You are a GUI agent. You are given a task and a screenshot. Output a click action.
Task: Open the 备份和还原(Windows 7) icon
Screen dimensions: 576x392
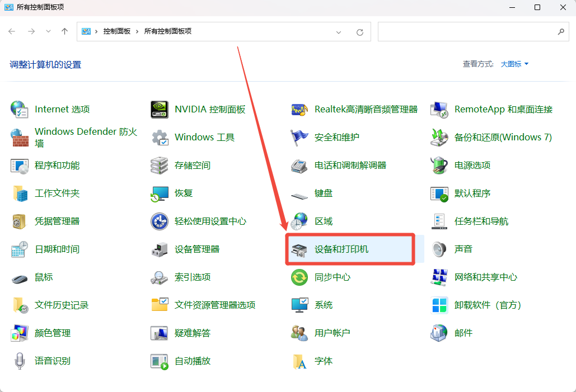click(439, 137)
